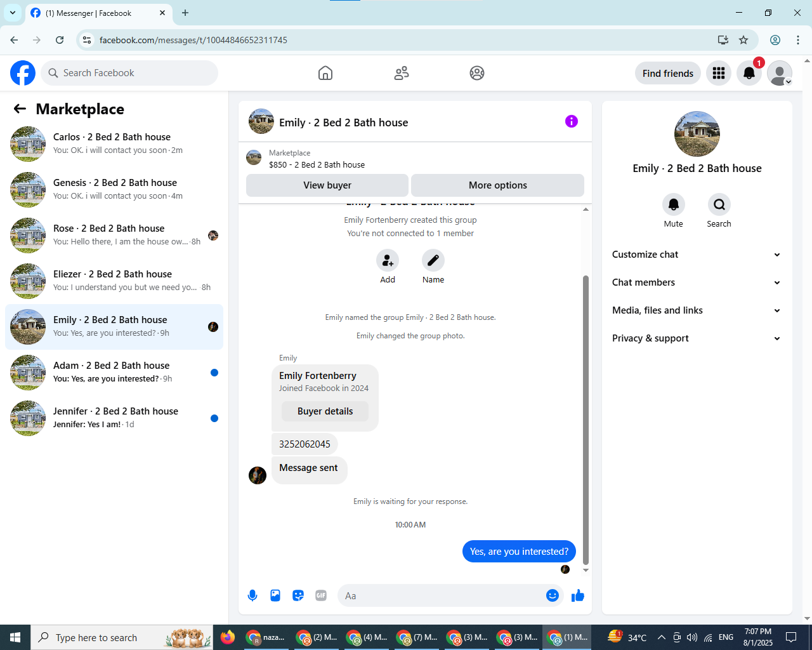Screen dimensions: 812x650
Task: Open notifications bell with red badge
Action: click(x=749, y=73)
